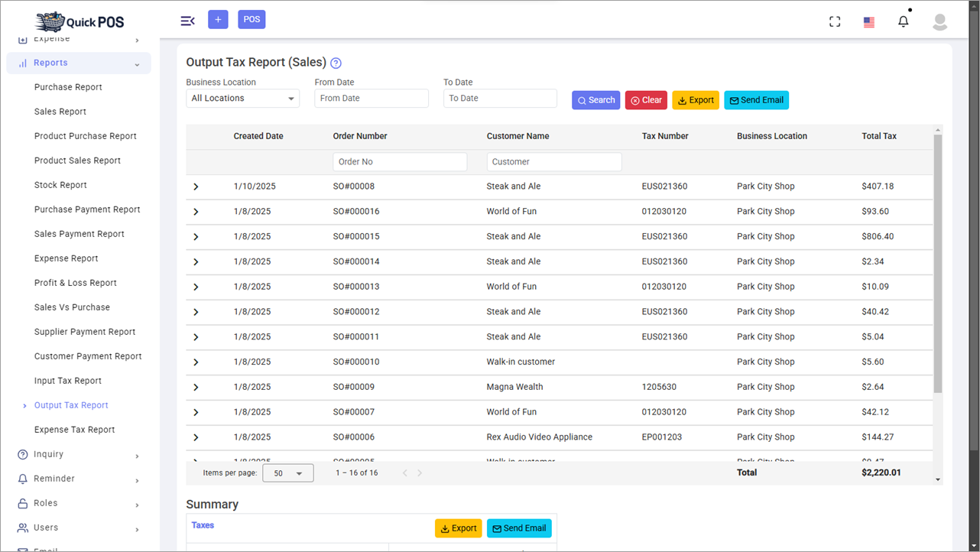View help for Output Tax Report
The height and width of the screenshot is (552, 980).
[335, 63]
